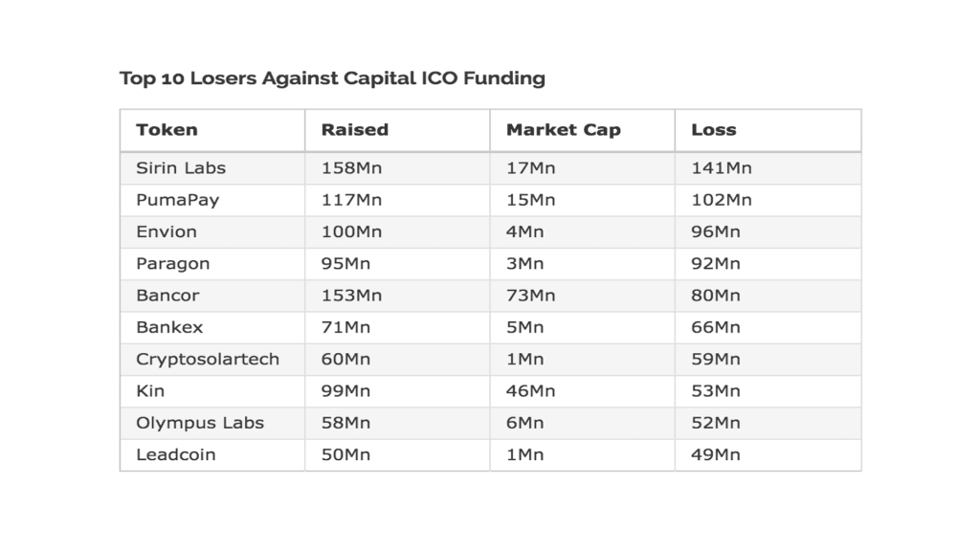Select the Bankex token cell

[x=169, y=327]
